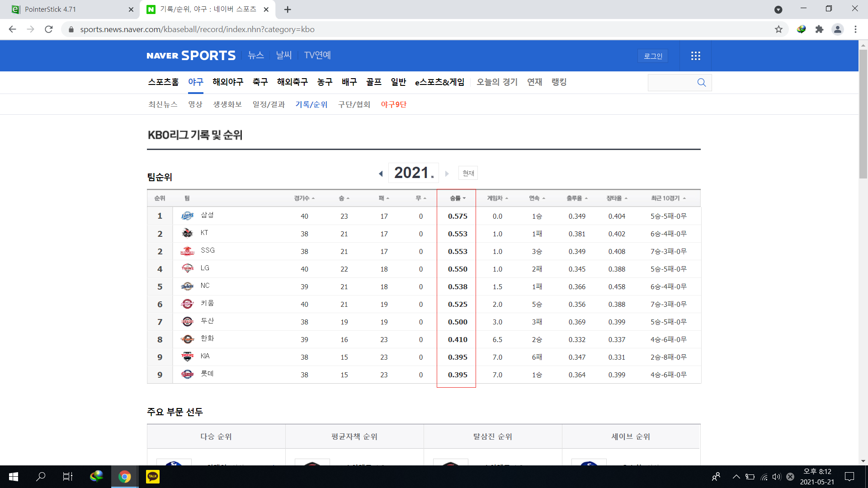The image size is (868, 488).
Task: Select the 평균자책 순위 tab
Action: (x=354, y=436)
